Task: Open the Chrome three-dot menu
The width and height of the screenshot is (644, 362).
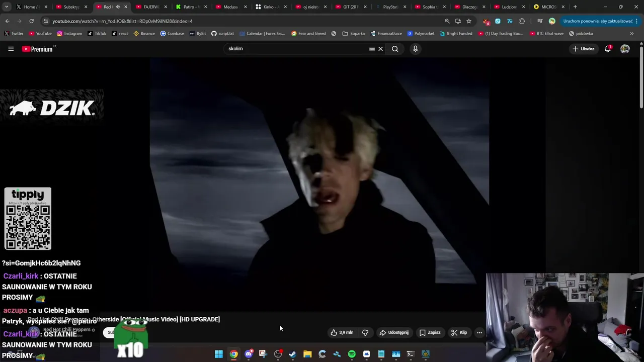Action: coord(637,21)
